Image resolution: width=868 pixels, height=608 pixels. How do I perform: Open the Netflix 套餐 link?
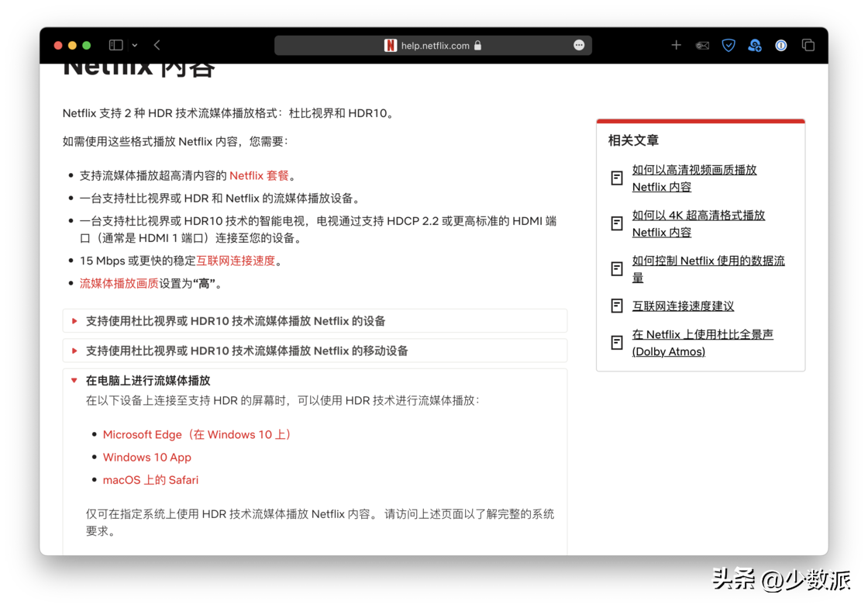[x=259, y=175]
